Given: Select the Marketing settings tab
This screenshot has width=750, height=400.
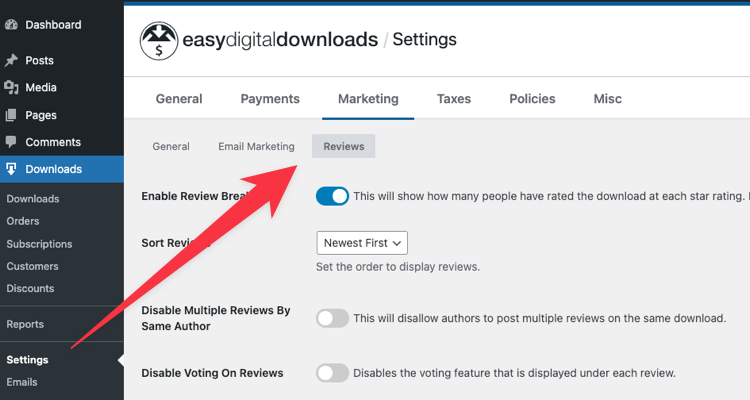Looking at the screenshot, I should 368,99.
